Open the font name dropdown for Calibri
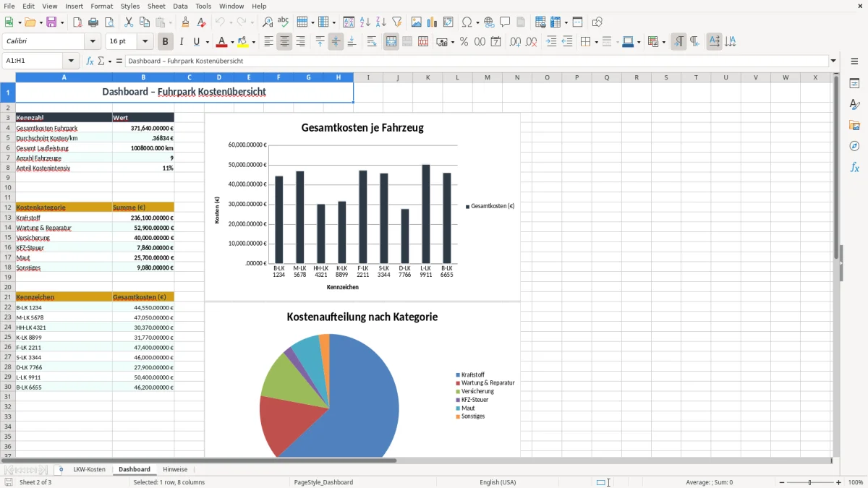The height and width of the screenshot is (488, 868). coord(92,42)
